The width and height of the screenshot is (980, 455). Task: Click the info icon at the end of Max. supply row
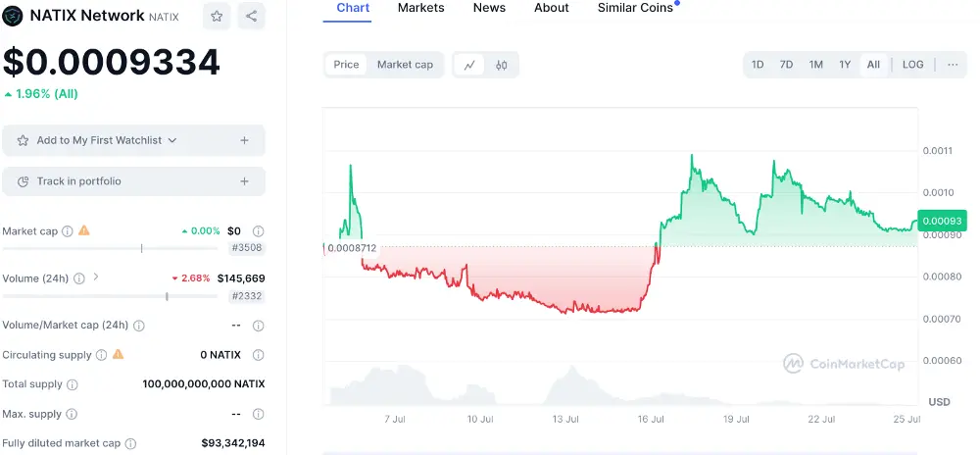[258, 414]
